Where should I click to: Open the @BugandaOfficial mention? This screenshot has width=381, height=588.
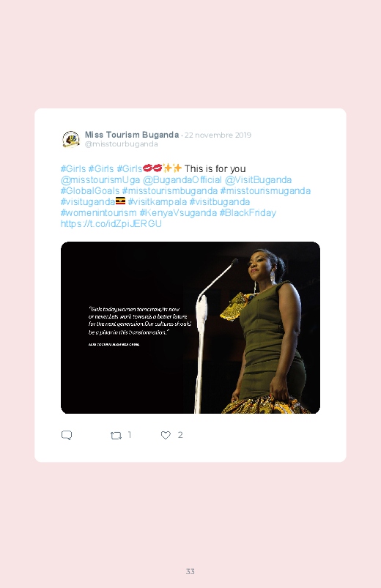click(182, 180)
